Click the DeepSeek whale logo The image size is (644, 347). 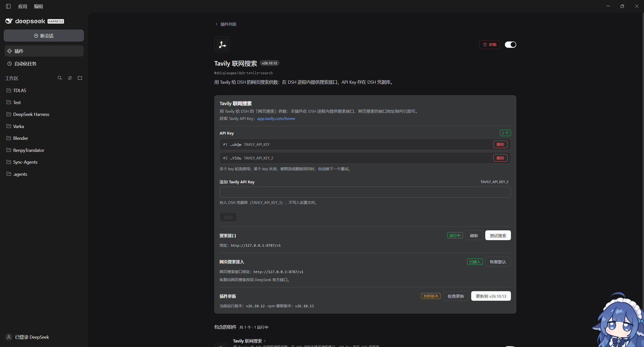coord(9,21)
